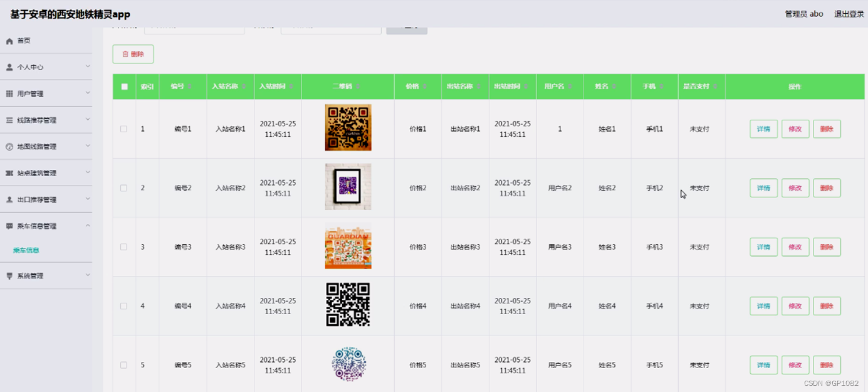Viewport: 868px width, 392px height.
Task: Sort by the 出站名称 column arrows
Action: click(479, 87)
